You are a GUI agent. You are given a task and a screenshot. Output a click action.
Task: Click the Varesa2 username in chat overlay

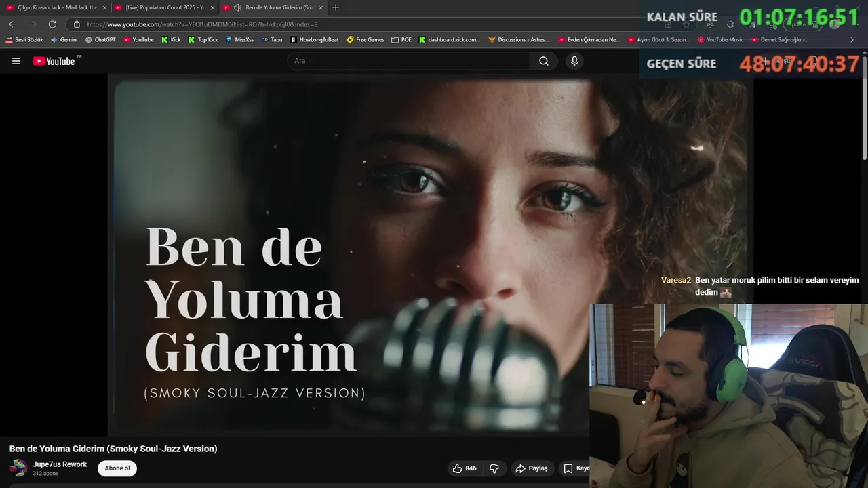coord(676,280)
